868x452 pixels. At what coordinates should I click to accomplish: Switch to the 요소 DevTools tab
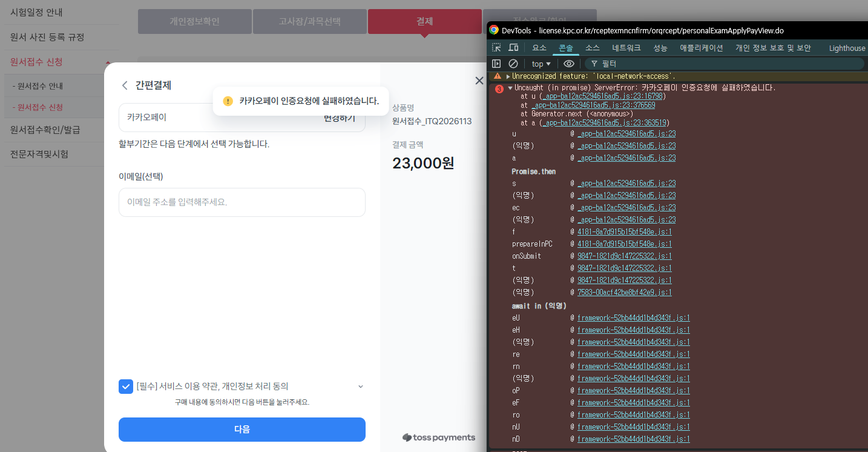pyautogui.click(x=539, y=48)
